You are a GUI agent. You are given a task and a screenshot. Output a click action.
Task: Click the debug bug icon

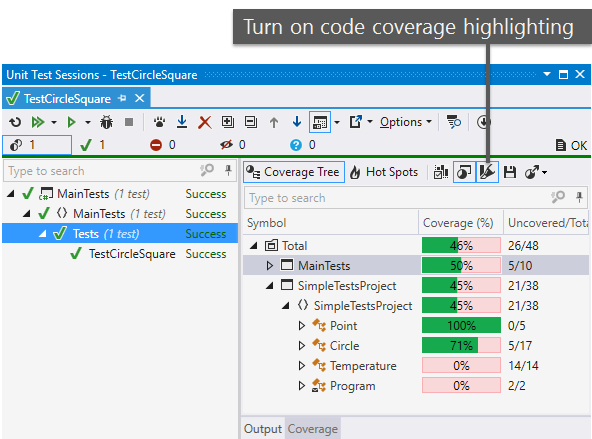pos(106,122)
